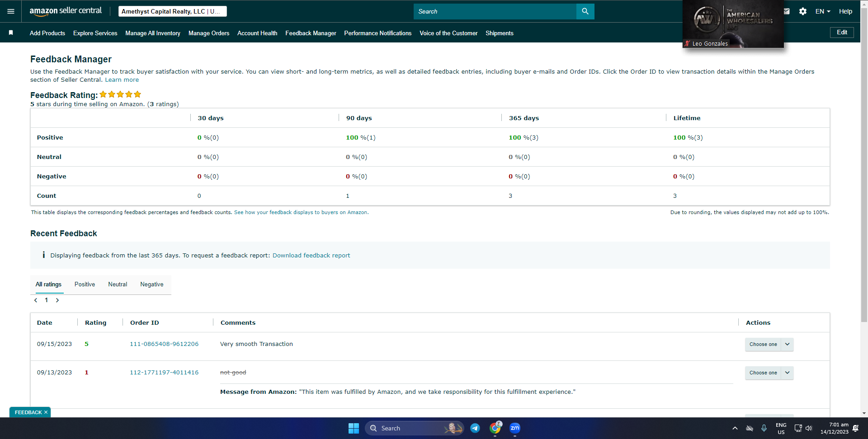Open Performance Notifications
Image resolution: width=868 pixels, height=439 pixels.
tap(378, 33)
